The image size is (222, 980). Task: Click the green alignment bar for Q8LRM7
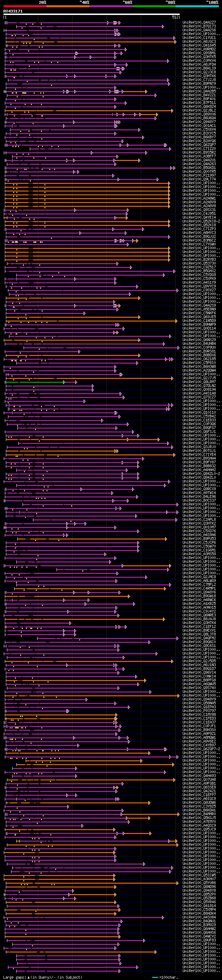click(x=35, y=382)
